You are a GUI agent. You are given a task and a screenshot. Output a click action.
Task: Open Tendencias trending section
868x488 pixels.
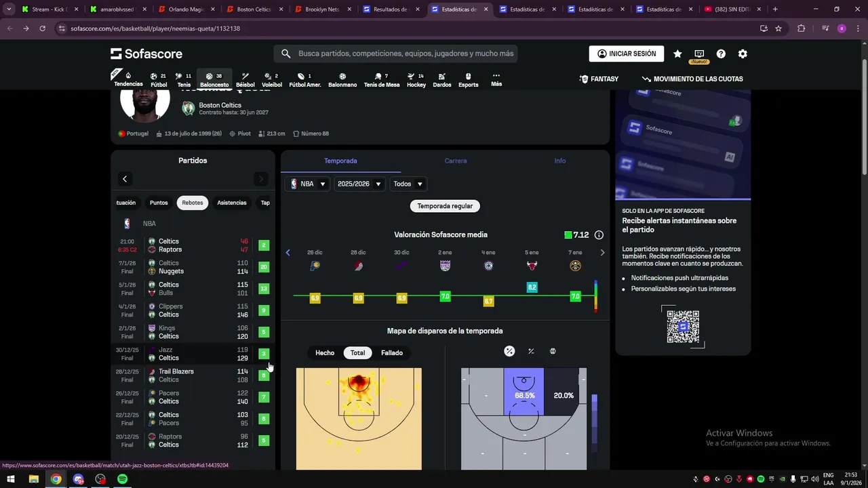tap(128, 79)
